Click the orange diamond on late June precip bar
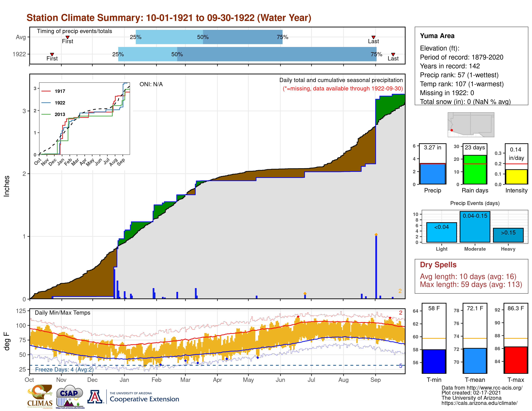Image resolution: width=532 pixels, height=411 pixels. pos(305,293)
